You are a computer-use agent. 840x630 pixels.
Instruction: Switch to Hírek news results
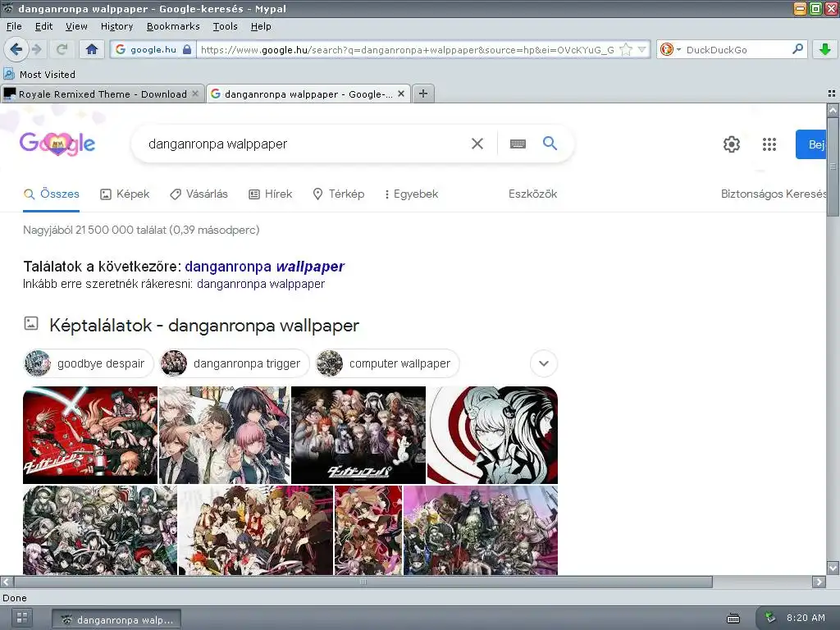click(271, 194)
